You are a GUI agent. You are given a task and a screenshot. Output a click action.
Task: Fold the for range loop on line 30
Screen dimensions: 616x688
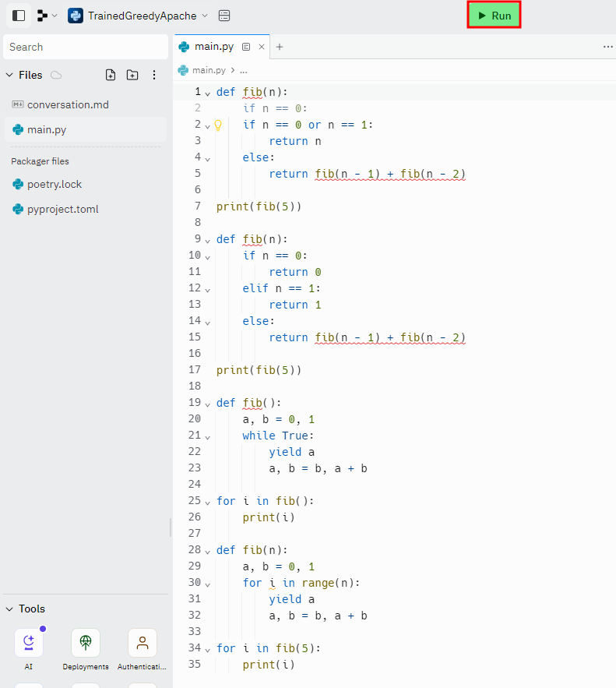(207, 584)
